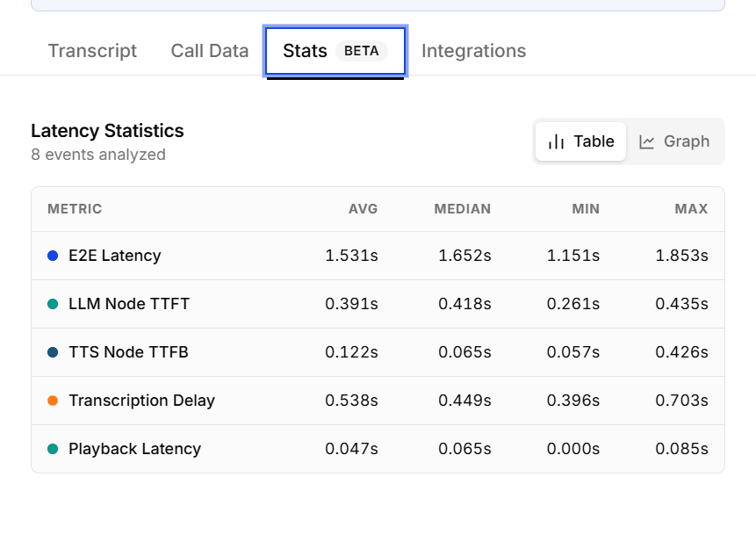Select the TTS Node TTFB row label

[128, 352]
